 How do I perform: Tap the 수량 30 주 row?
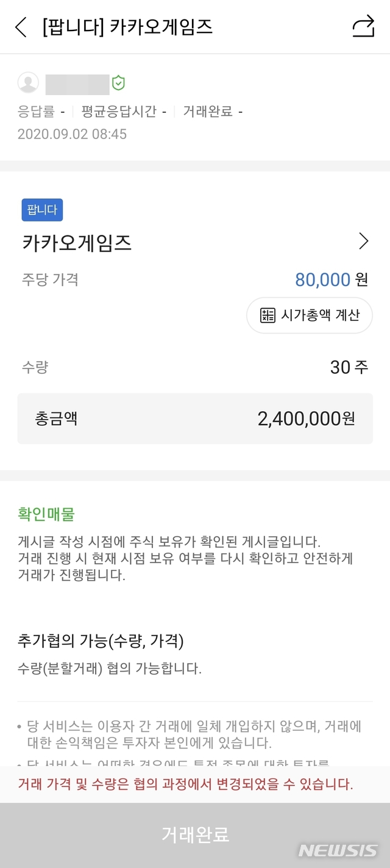pos(195,367)
